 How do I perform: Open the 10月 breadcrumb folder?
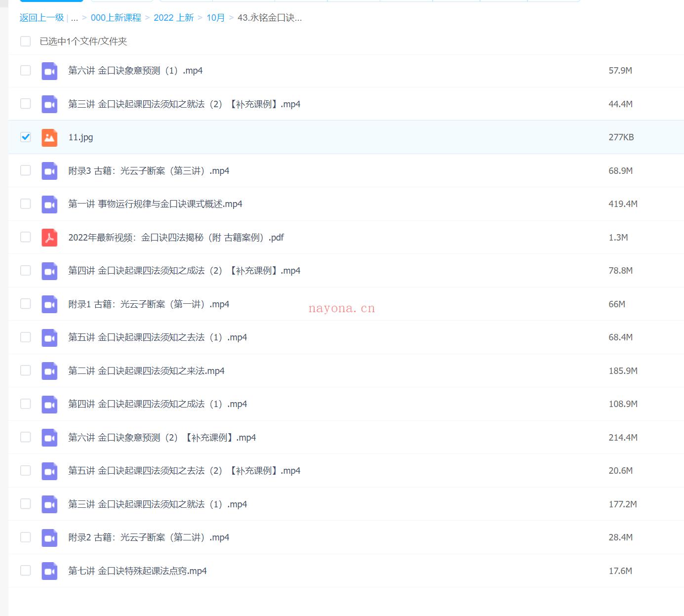(216, 18)
